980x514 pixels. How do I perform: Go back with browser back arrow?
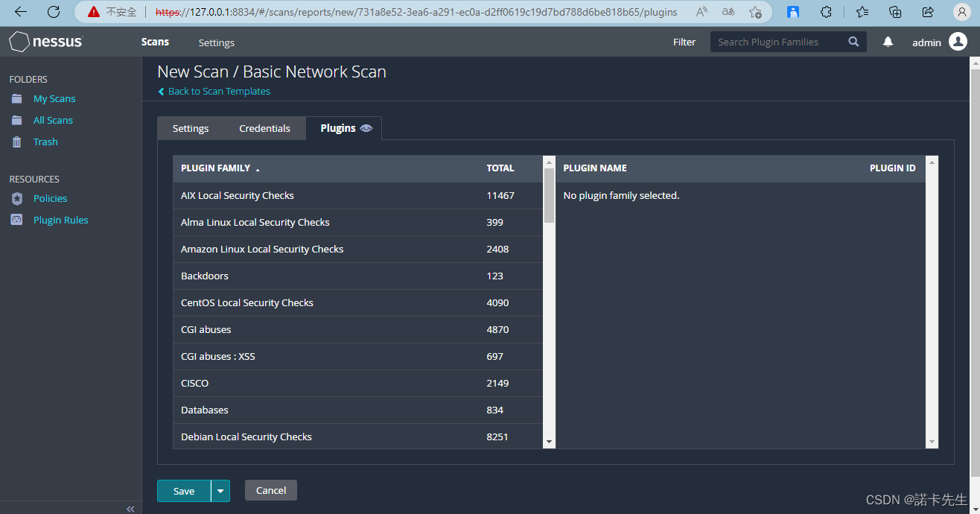[x=21, y=12]
